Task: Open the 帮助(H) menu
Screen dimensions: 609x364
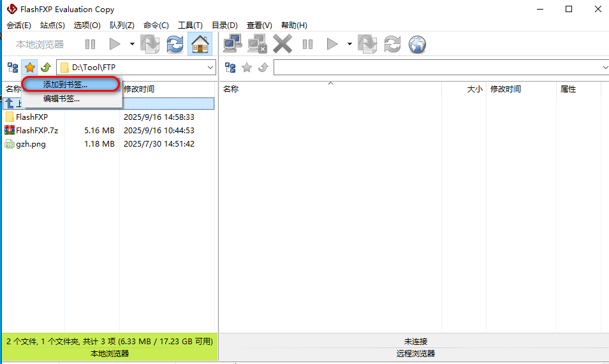Action: click(x=294, y=25)
